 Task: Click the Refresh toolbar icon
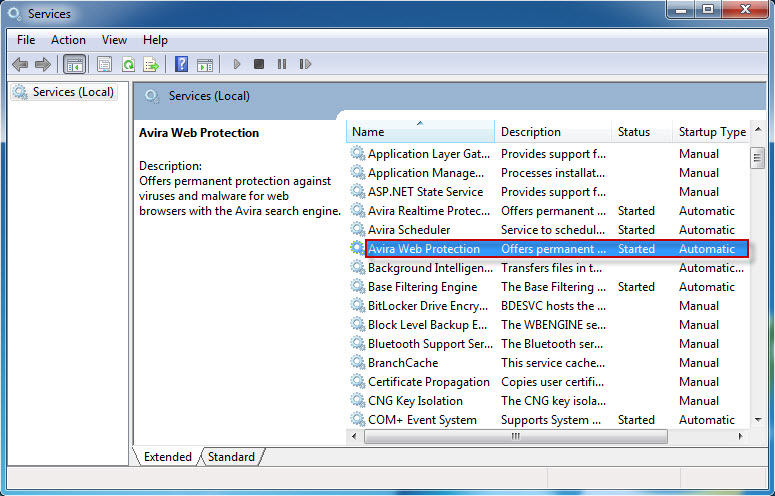tap(129, 64)
